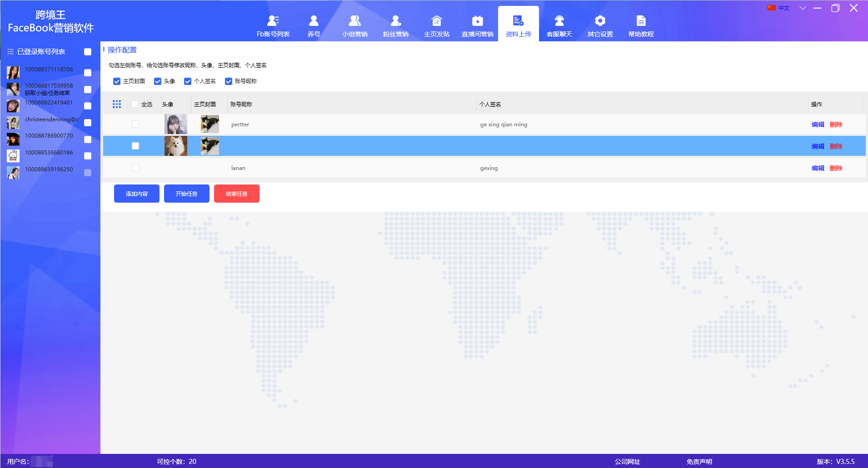Open the 直播间营销 live room marketing icon
This screenshot has width=868, height=468.
point(477,21)
